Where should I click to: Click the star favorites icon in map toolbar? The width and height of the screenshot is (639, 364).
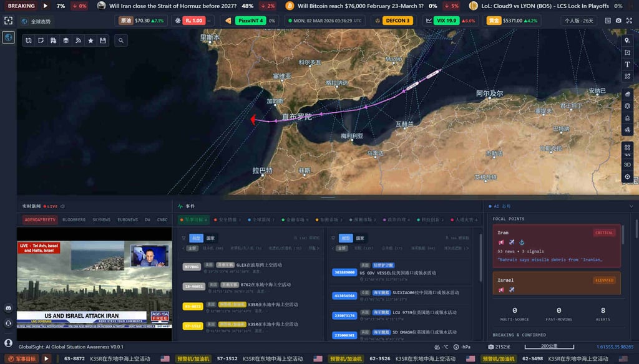tap(90, 41)
